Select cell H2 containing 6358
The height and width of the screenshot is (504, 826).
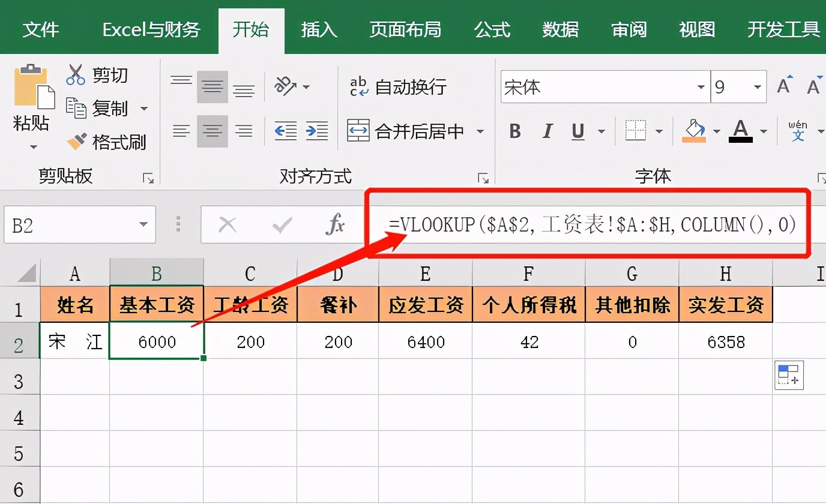(x=725, y=342)
